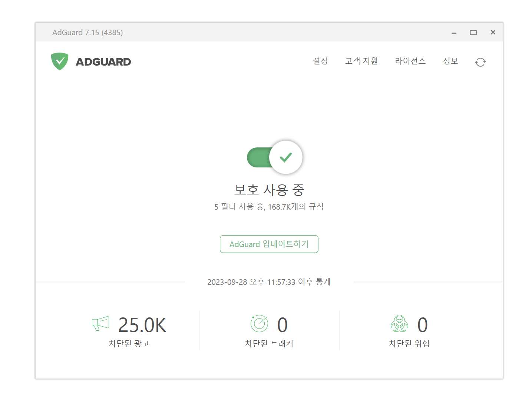Viewport: 532px width, 410px height.
Task: Open the 라이선스 license menu
Action: 410,61
